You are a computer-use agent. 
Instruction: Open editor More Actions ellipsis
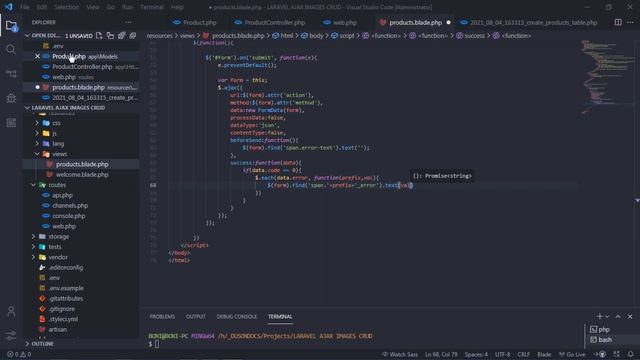tap(630, 22)
